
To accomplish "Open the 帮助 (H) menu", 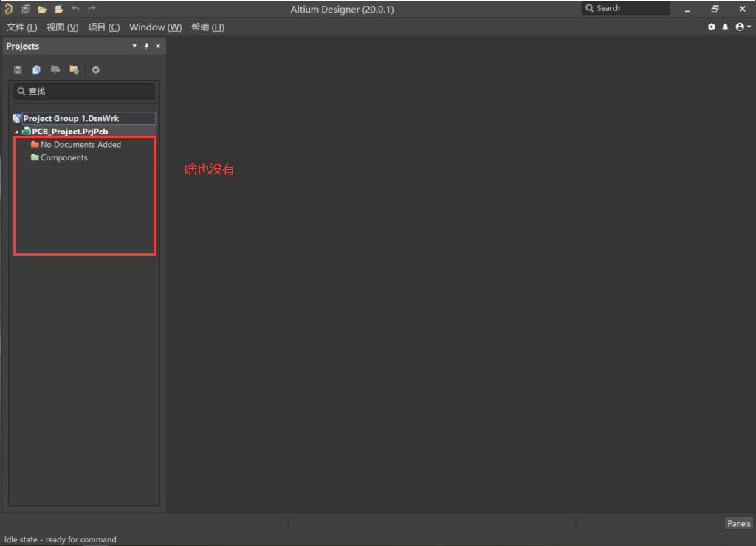I will click(207, 27).
